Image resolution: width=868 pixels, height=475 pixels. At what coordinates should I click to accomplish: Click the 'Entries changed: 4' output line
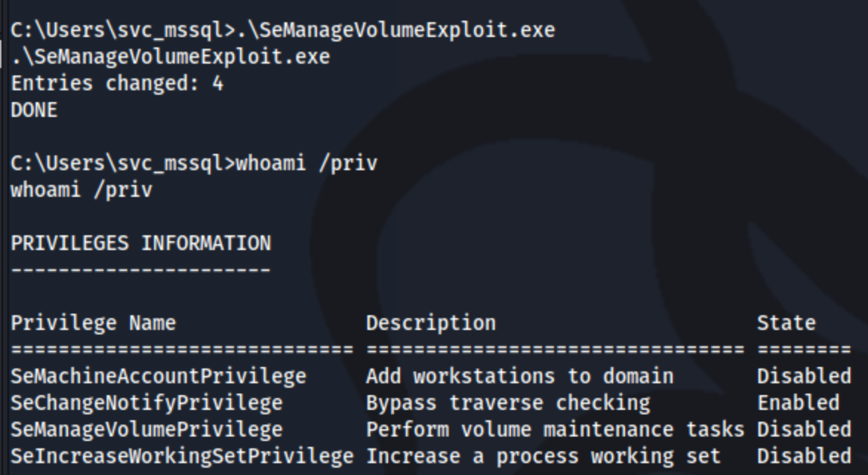[x=117, y=84]
